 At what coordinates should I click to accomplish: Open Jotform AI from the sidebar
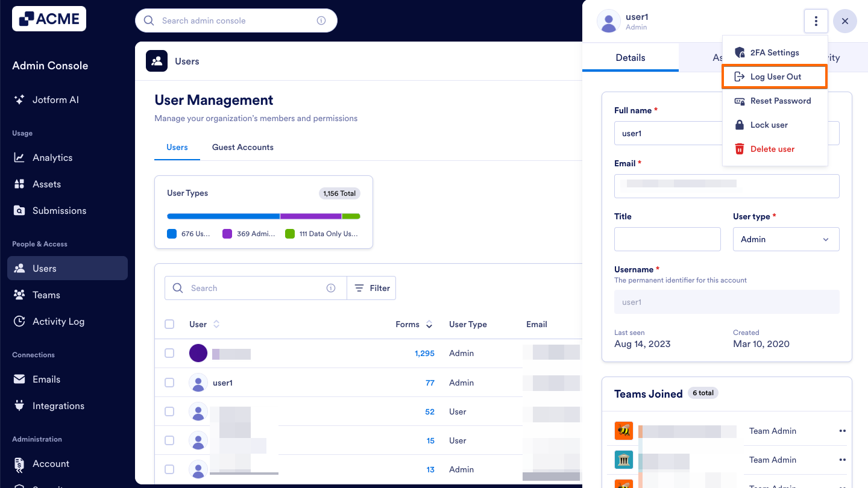click(55, 99)
